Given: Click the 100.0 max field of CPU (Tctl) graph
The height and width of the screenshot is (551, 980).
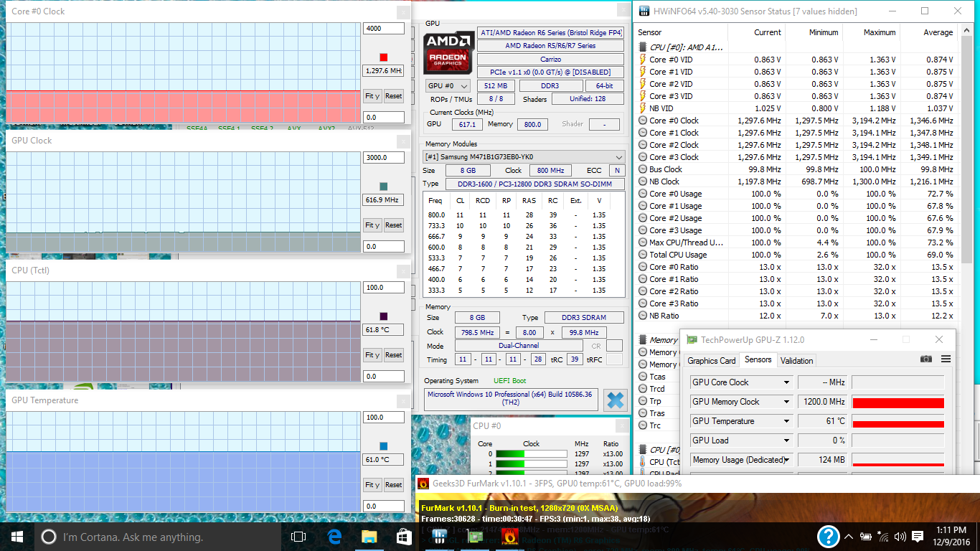Looking at the screenshot, I should coord(384,288).
